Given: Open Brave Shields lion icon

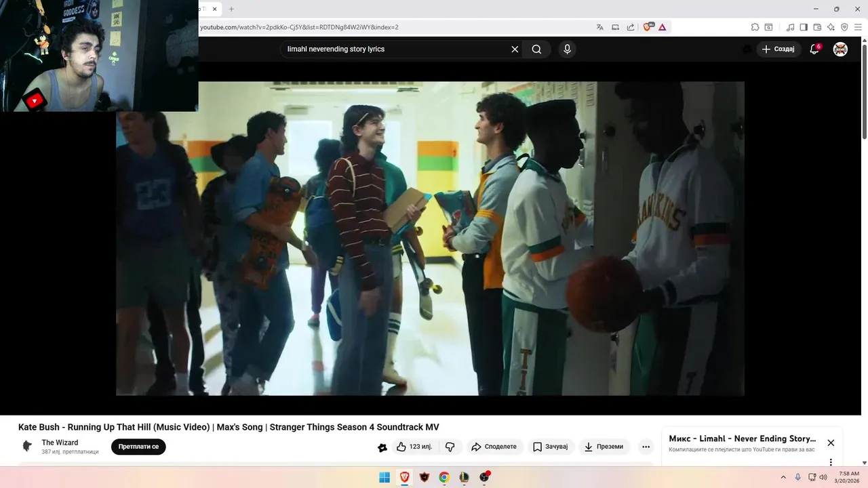Looking at the screenshot, I should click(648, 27).
